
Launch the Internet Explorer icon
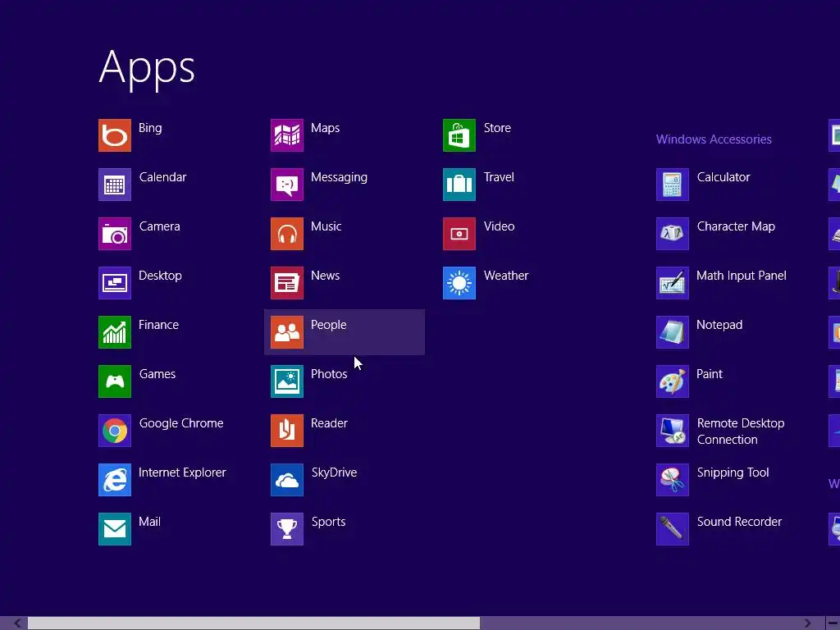pyautogui.click(x=115, y=480)
